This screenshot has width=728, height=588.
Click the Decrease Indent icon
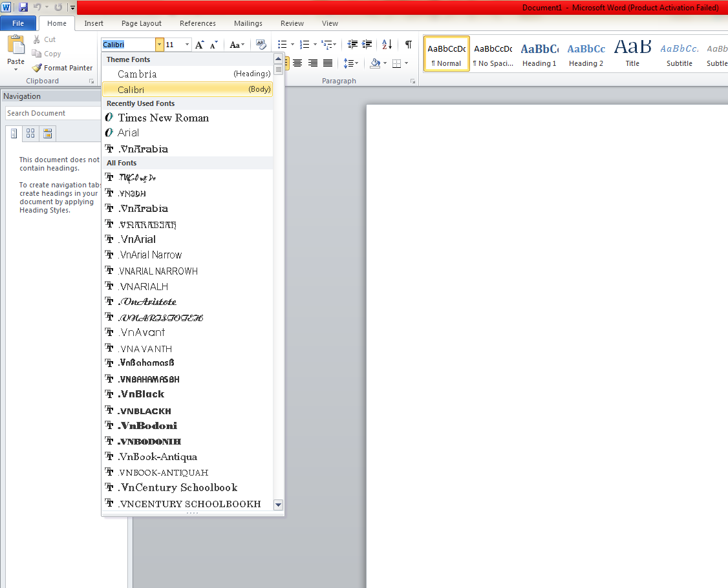[352, 45]
